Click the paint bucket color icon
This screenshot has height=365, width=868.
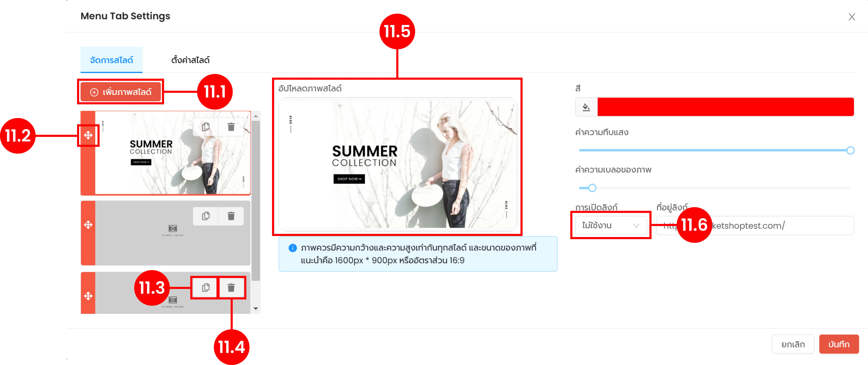pyautogui.click(x=586, y=107)
